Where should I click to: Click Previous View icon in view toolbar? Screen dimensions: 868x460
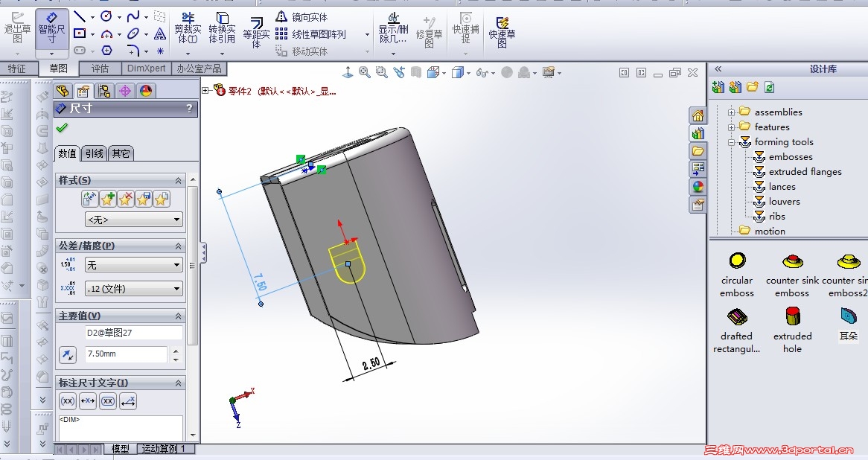[398, 72]
